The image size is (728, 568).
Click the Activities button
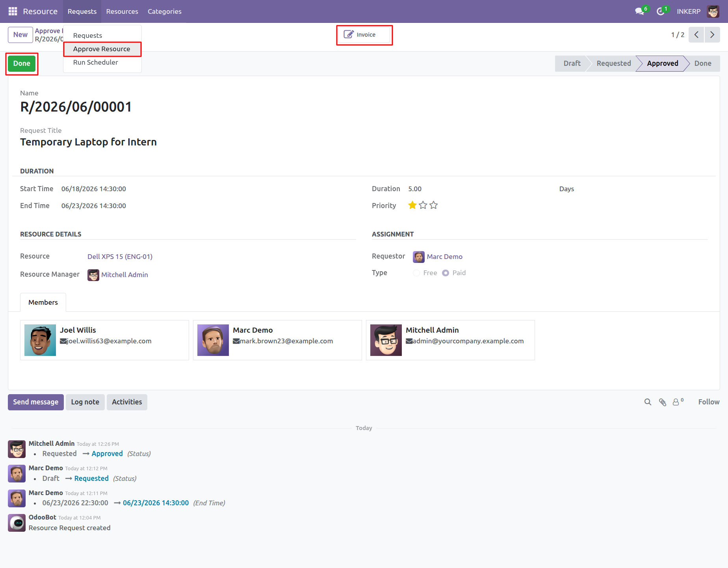pyautogui.click(x=127, y=402)
